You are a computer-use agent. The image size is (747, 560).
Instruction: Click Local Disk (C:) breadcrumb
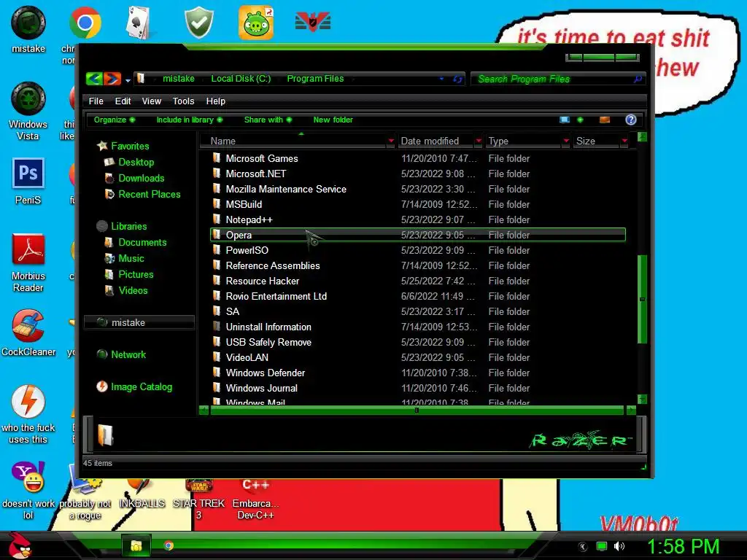click(241, 79)
